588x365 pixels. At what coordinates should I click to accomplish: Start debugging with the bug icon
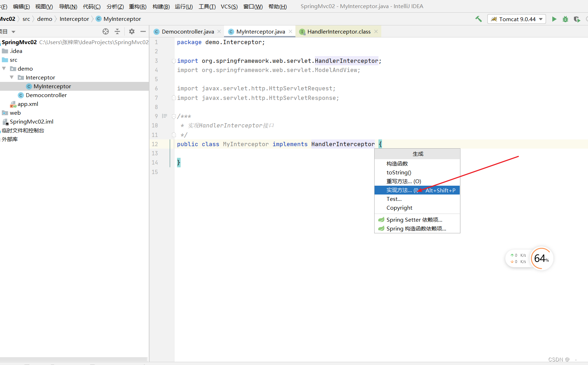[565, 19]
